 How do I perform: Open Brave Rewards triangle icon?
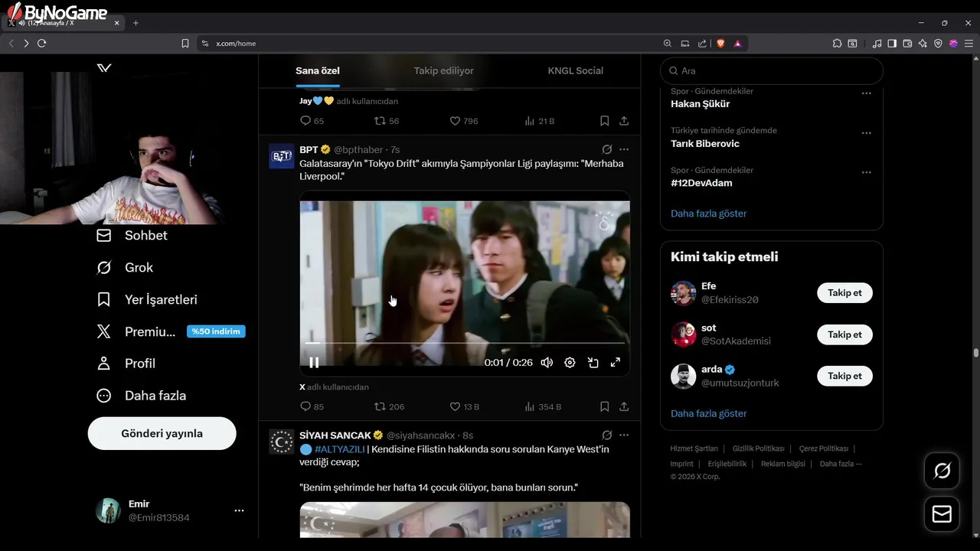pyautogui.click(x=738, y=44)
